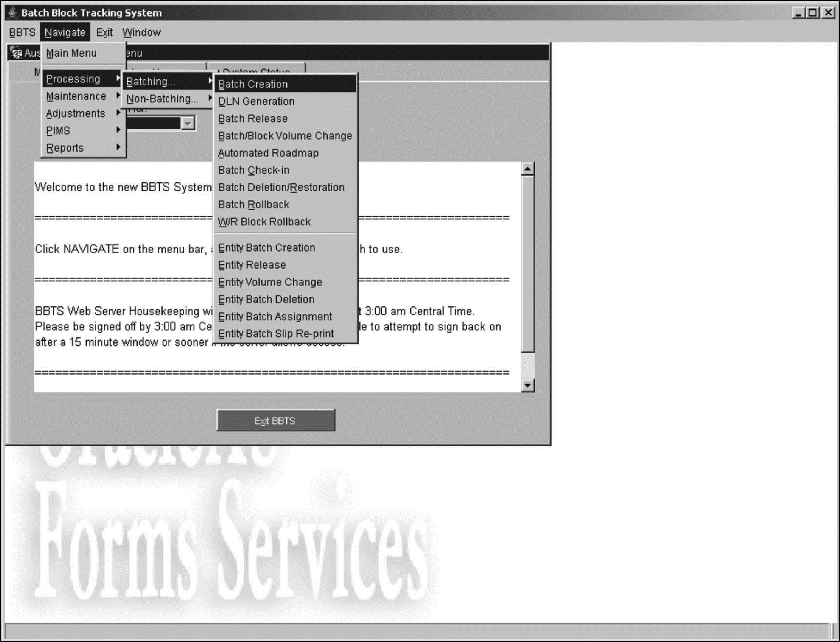Select Entity Batch Slip Re-print

pos(276,334)
